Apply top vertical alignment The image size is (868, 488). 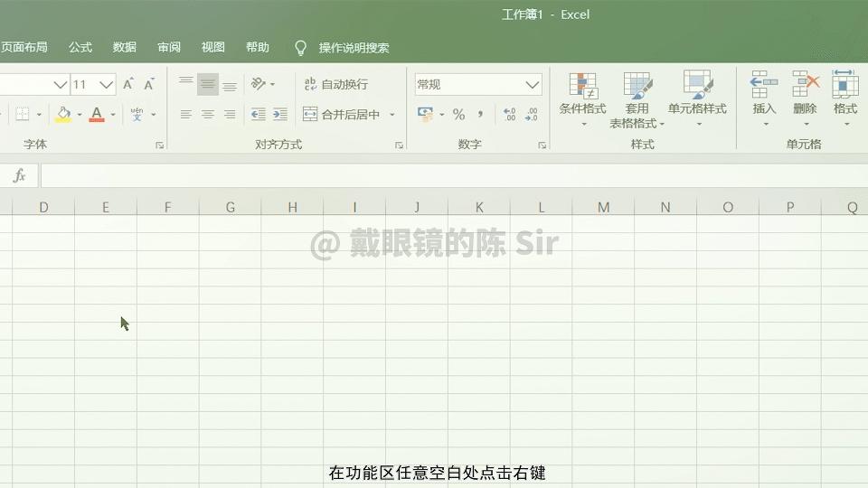point(186,84)
